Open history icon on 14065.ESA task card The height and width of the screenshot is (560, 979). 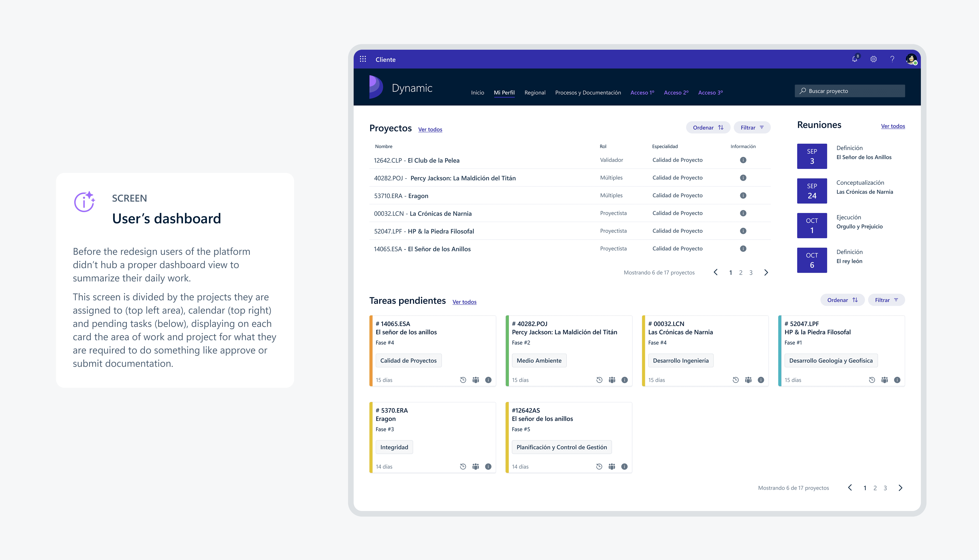[x=463, y=380]
